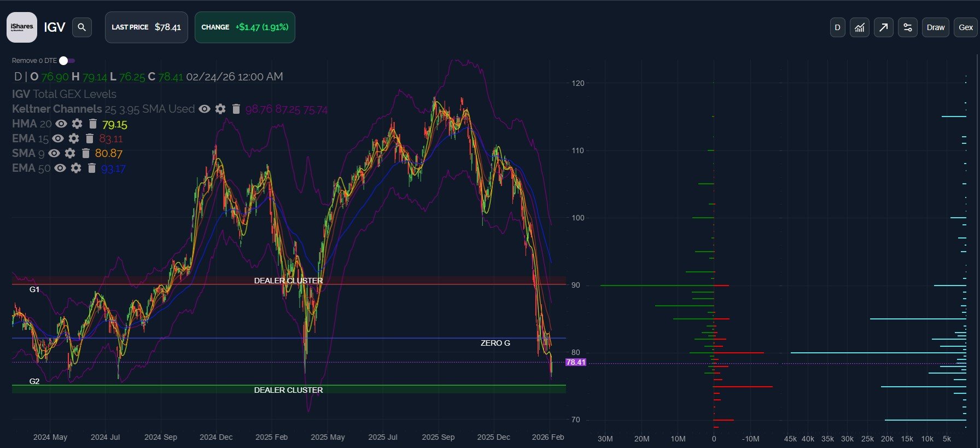Hide the Keltner Channels indicator

point(205,109)
